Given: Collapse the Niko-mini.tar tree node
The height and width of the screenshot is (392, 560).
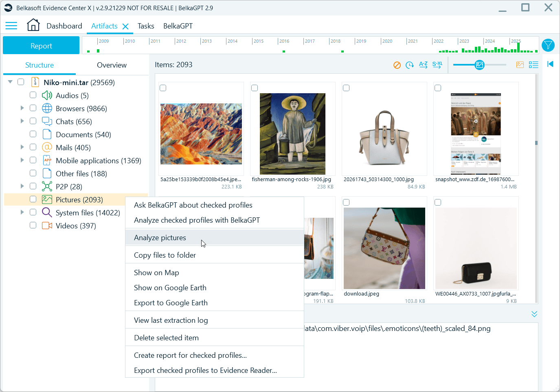Looking at the screenshot, I should coord(10,81).
